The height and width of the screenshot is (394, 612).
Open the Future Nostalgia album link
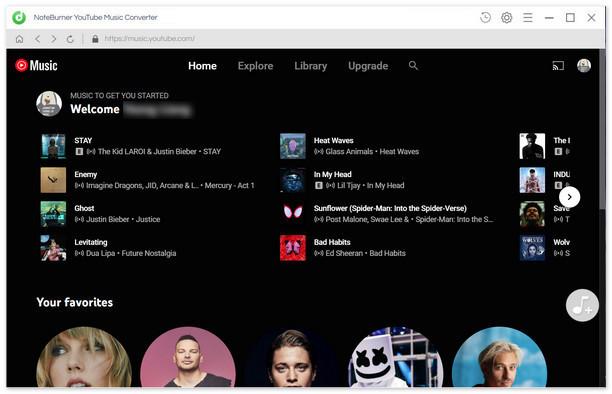[x=149, y=253]
